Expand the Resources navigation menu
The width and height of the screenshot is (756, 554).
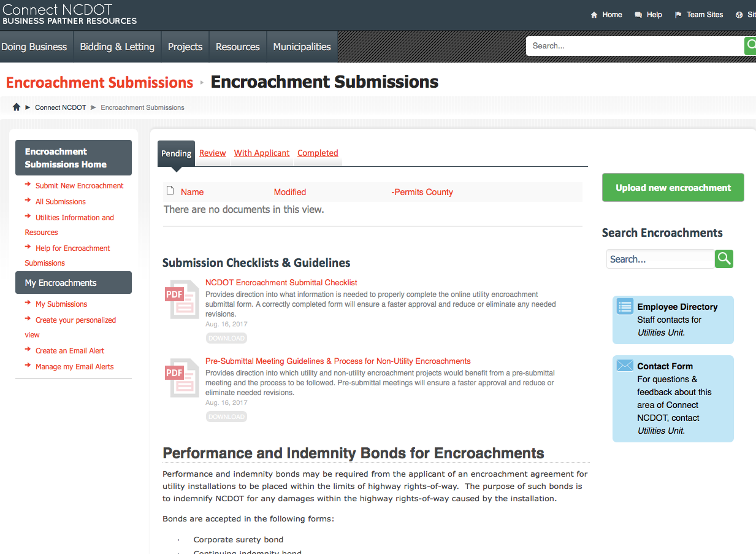click(237, 47)
